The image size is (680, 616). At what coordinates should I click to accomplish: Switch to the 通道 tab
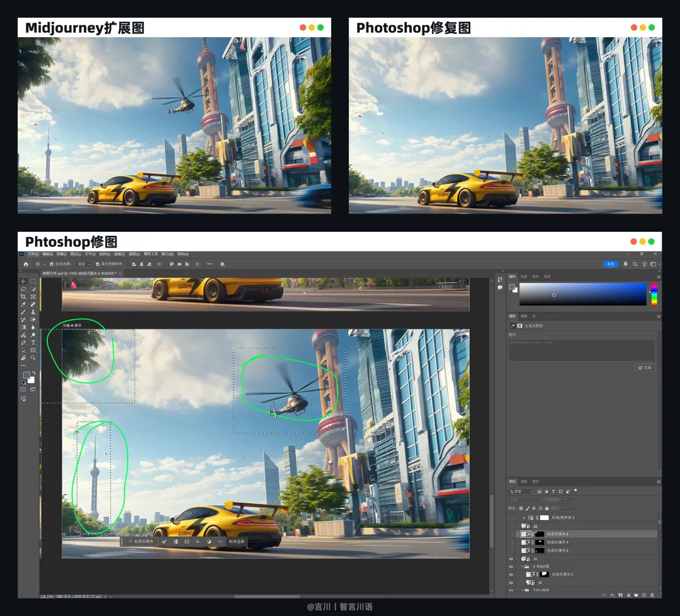click(x=524, y=482)
